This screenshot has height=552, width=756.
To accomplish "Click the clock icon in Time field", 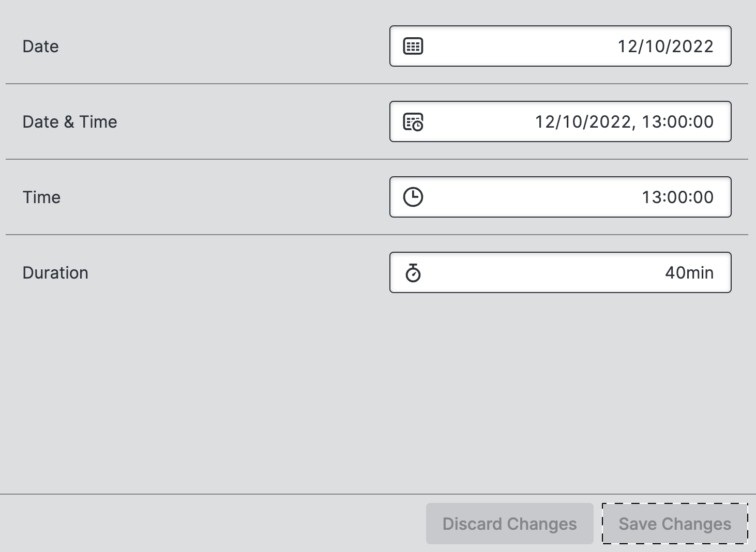I will pyautogui.click(x=413, y=197).
